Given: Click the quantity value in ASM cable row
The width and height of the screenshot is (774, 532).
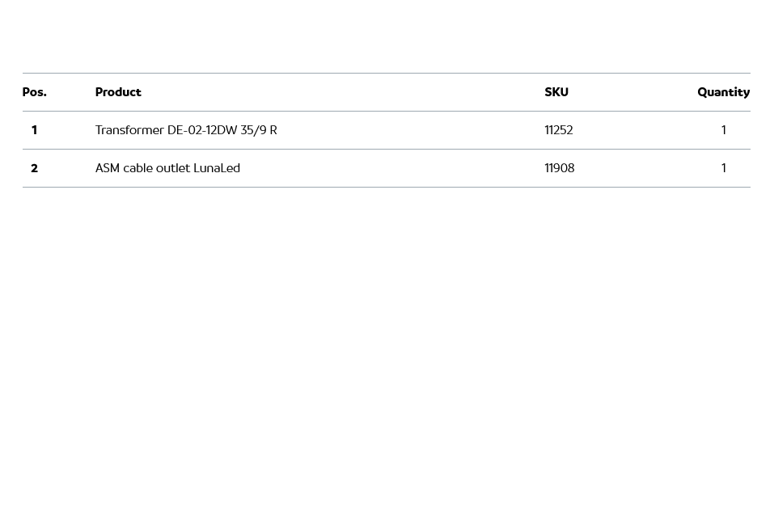Looking at the screenshot, I should [x=724, y=168].
